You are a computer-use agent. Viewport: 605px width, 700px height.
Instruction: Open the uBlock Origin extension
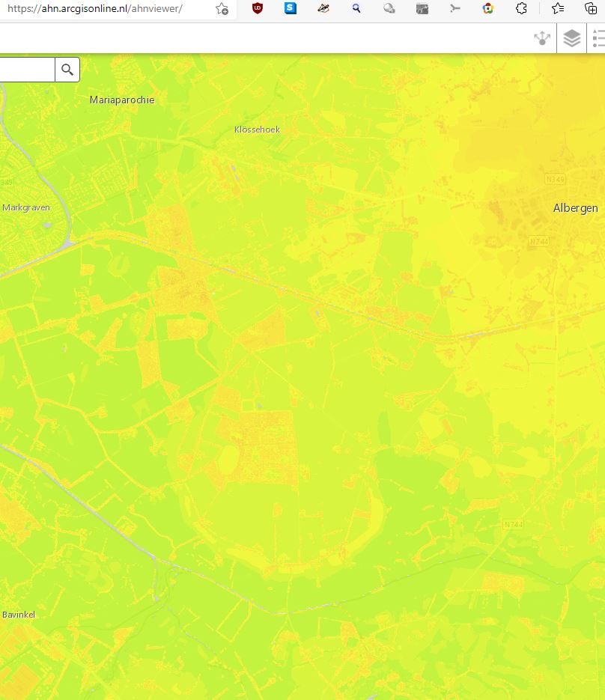[x=258, y=9]
